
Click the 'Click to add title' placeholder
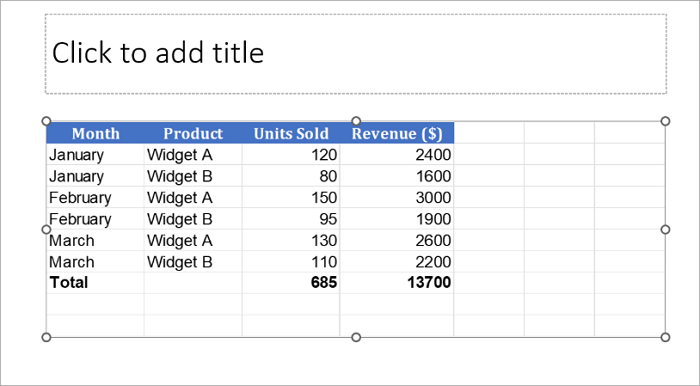[355, 54]
